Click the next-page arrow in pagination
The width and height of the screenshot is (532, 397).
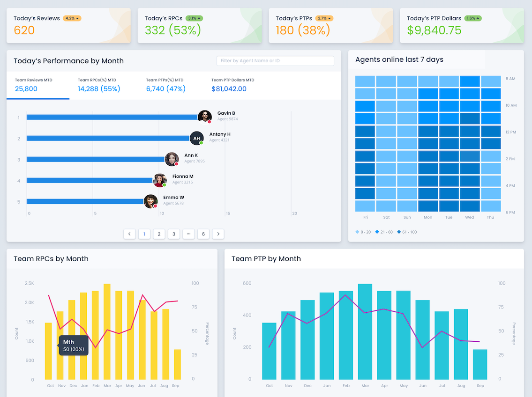[218, 234]
